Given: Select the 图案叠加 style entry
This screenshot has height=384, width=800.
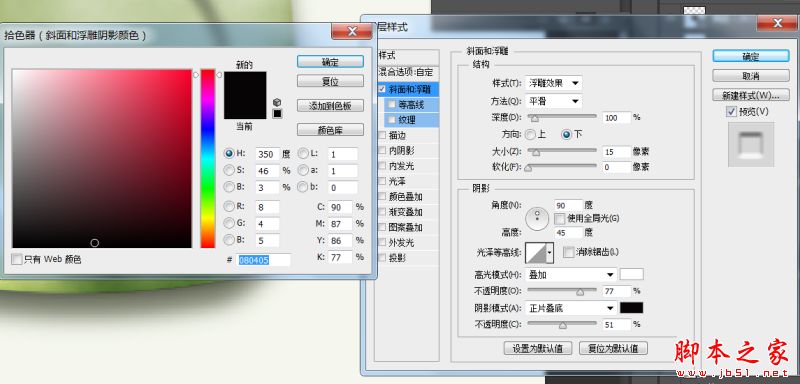Looking at the screenshot, I should coord(407,227).
